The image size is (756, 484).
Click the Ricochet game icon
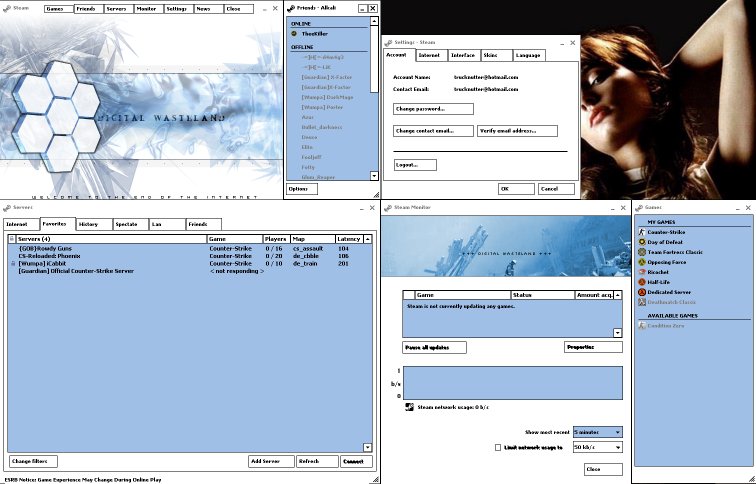point(642,272)
